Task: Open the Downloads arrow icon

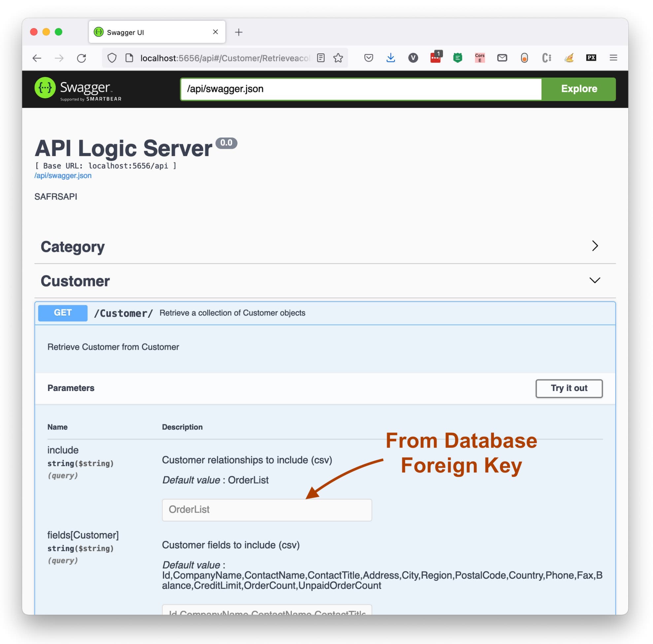Action: tap(390, 58)
